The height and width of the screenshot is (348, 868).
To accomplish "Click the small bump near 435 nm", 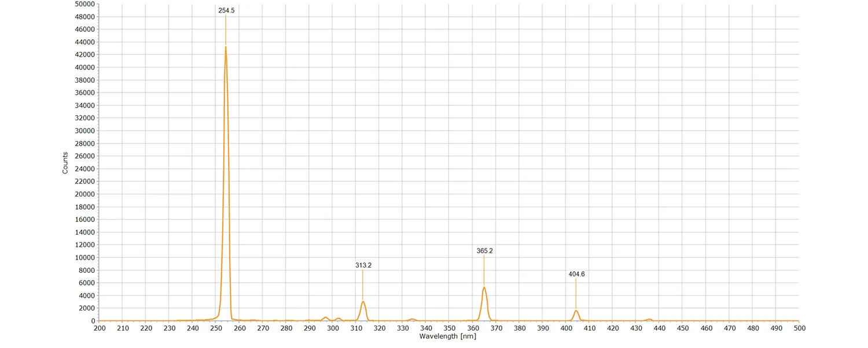I will (x=649, y=319).
